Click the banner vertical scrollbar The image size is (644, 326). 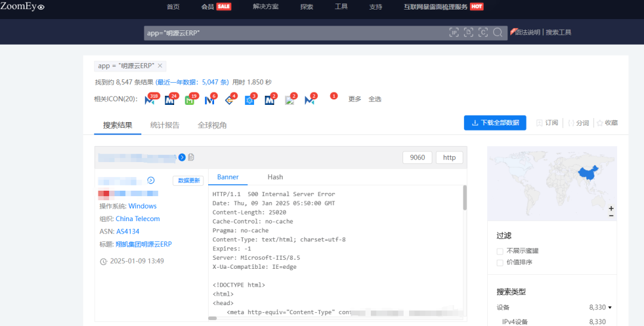(465, 198)
